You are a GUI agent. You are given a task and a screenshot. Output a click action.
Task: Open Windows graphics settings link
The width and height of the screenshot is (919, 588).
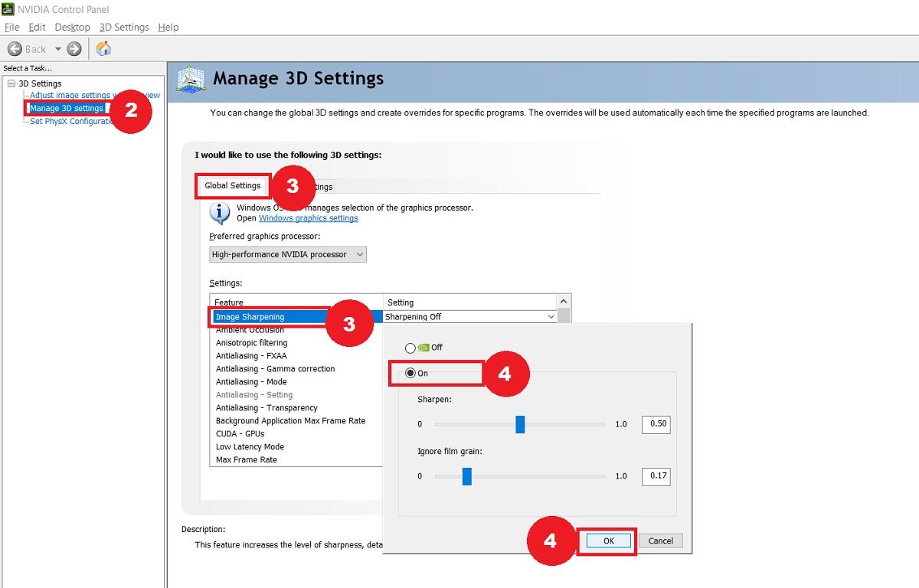[x=309, y=218]
